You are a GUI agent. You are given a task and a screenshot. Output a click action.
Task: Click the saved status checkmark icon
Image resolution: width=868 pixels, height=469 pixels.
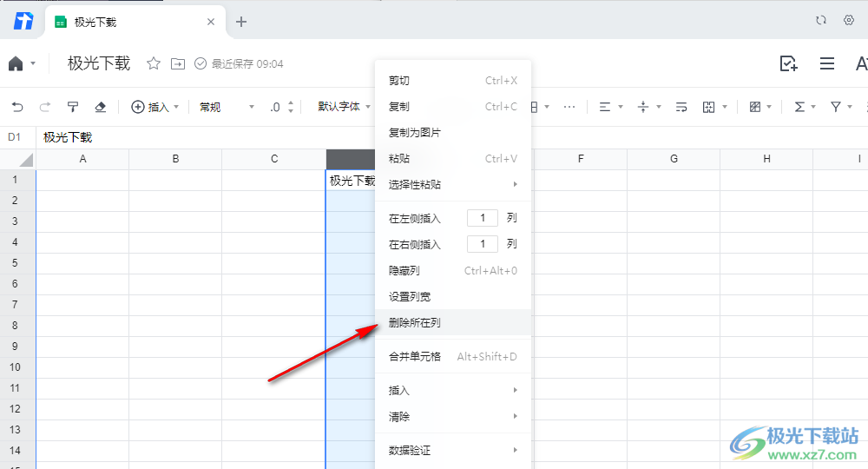tap(201, 63)
